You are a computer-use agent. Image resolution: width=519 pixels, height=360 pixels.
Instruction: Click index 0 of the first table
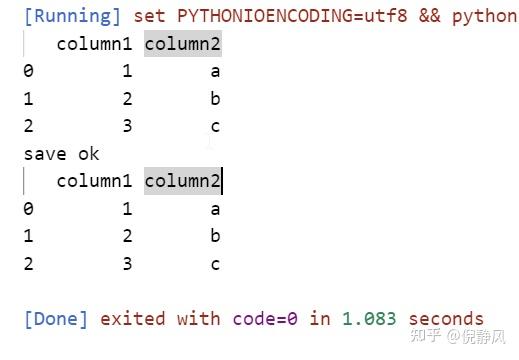point(29,71)
